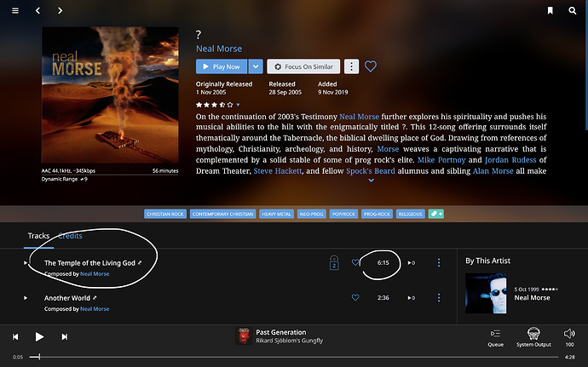The width and height of the screenshot is (588, 367).
Task: Open the Neal Morse artist link under title
Action: 219,49
